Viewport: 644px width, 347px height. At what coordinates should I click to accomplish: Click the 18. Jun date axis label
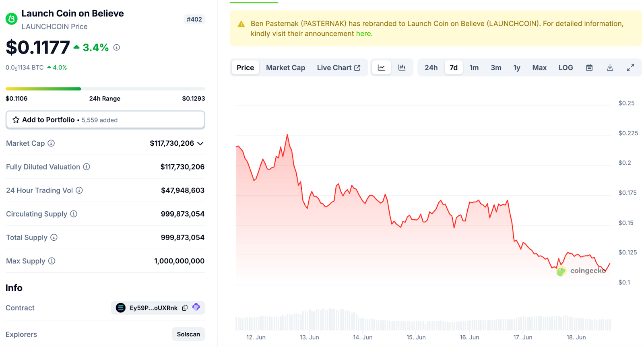pos(576,337)
